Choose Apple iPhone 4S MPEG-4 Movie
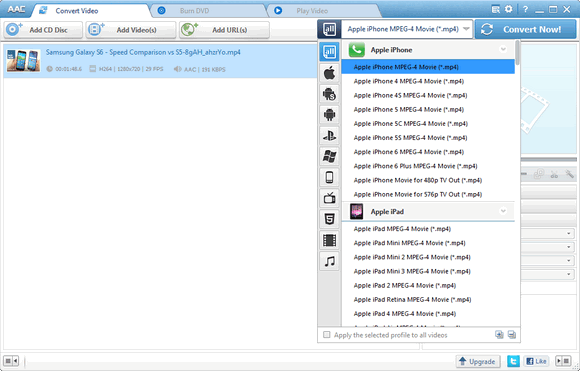580x371 pixels. [428, 95]
